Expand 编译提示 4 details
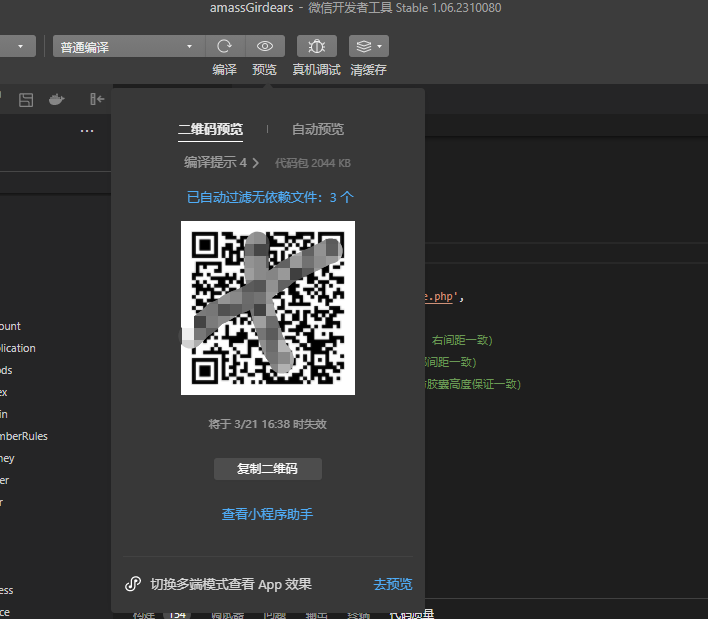708x619 pixels. pyautogui.click(x=221, y=163)
